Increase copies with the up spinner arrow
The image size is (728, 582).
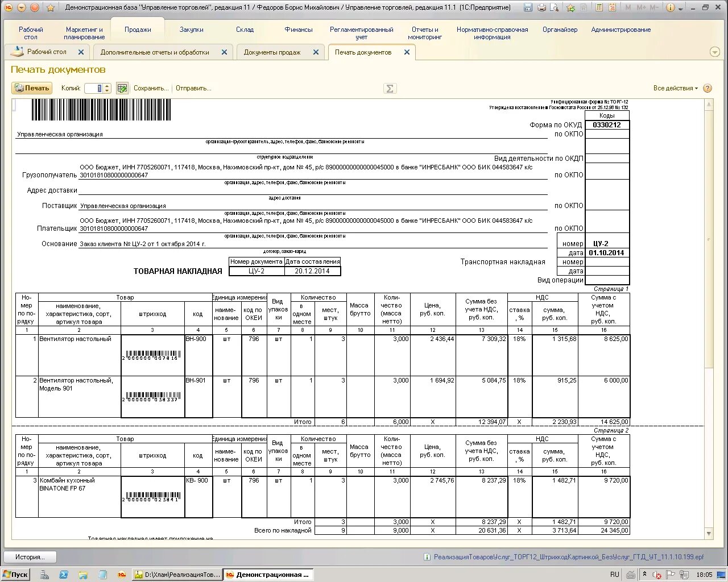point(107,86)
